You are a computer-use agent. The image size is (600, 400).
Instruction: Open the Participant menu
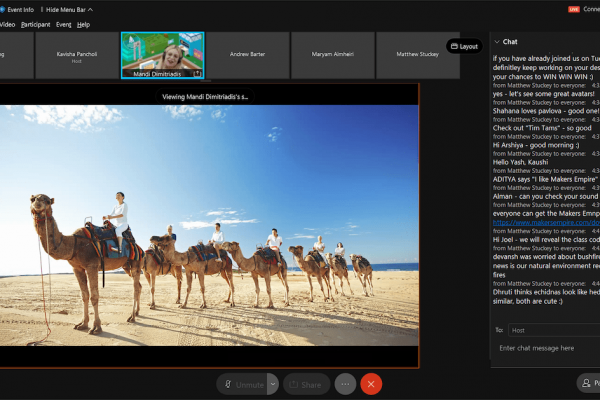click(x=33, y=24)
